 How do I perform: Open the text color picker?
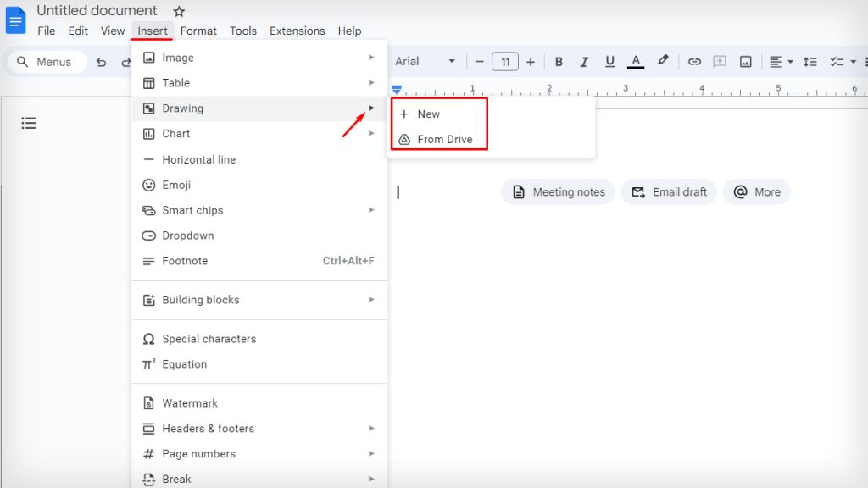point(636,61)
